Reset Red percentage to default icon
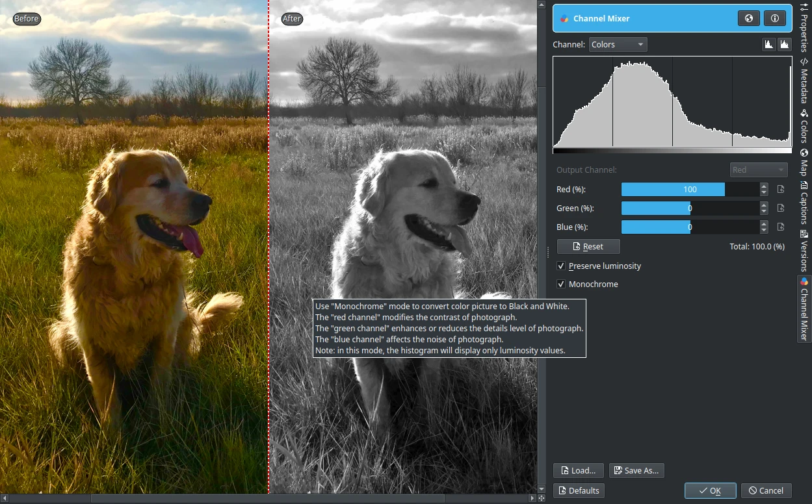 (x=781, y=190)
